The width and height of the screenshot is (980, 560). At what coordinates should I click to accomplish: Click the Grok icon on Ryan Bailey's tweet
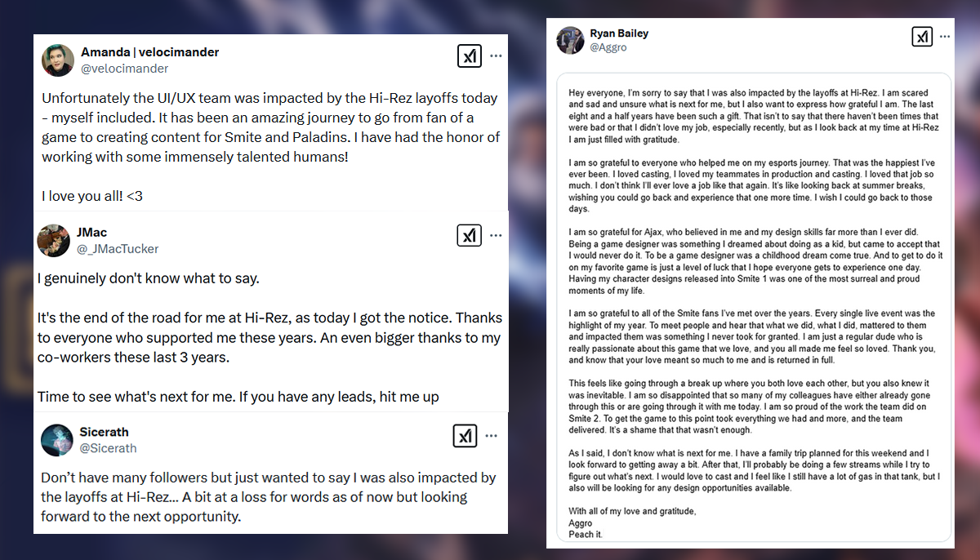pyautogui.click(x=922, y=37)
